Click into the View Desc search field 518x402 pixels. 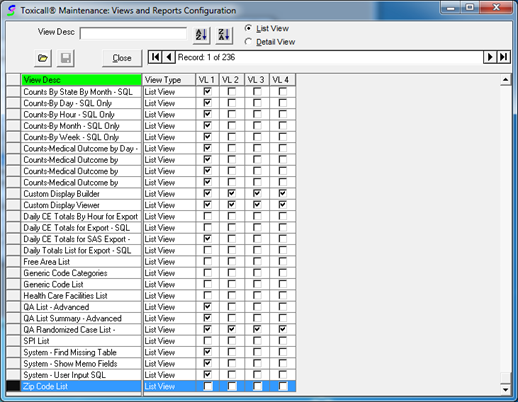[133, 33]
